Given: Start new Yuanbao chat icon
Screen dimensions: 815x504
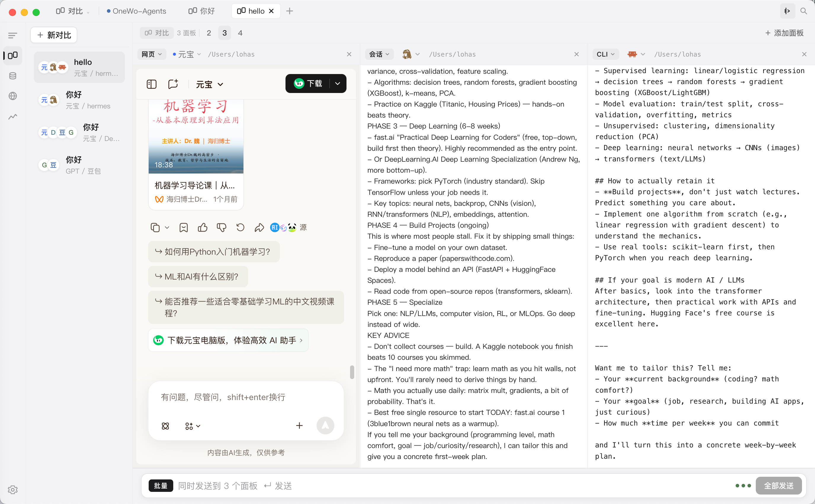Looking at the screenshot, I should click(173, 84).
